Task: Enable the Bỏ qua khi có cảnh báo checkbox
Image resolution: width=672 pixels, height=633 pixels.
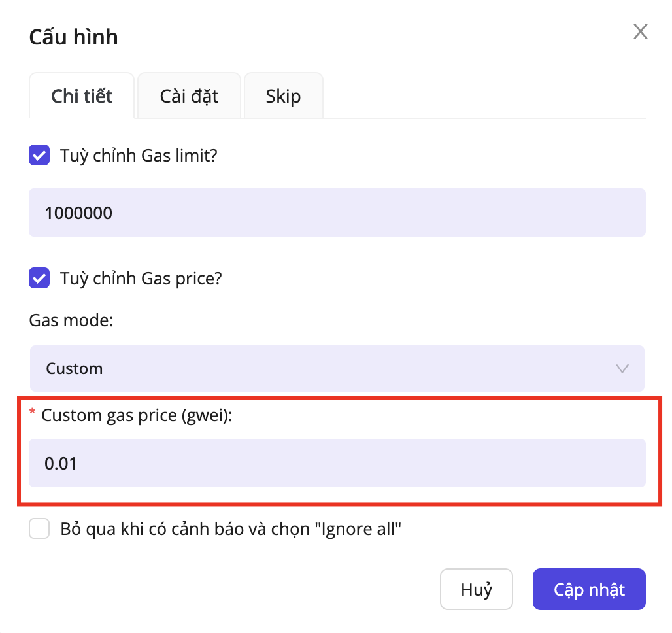Action: pyautogui.click(x=39, y=528)
